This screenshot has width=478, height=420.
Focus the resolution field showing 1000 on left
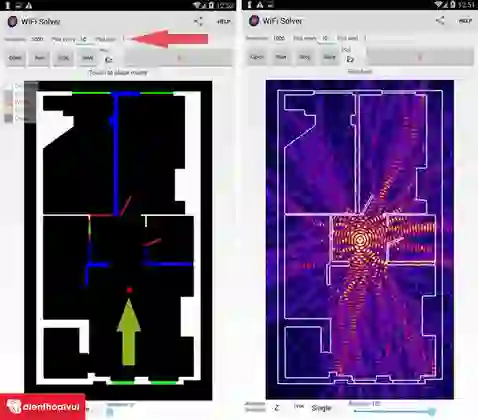tap(37, 39)
